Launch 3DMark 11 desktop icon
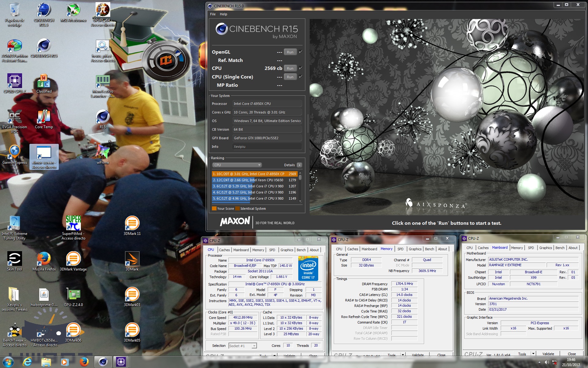The image size is (588, 368). pos(132,226)
